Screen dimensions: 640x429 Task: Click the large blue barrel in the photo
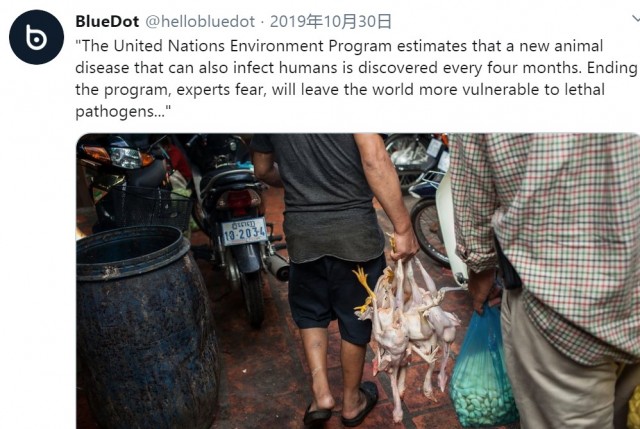coord(145,327)
